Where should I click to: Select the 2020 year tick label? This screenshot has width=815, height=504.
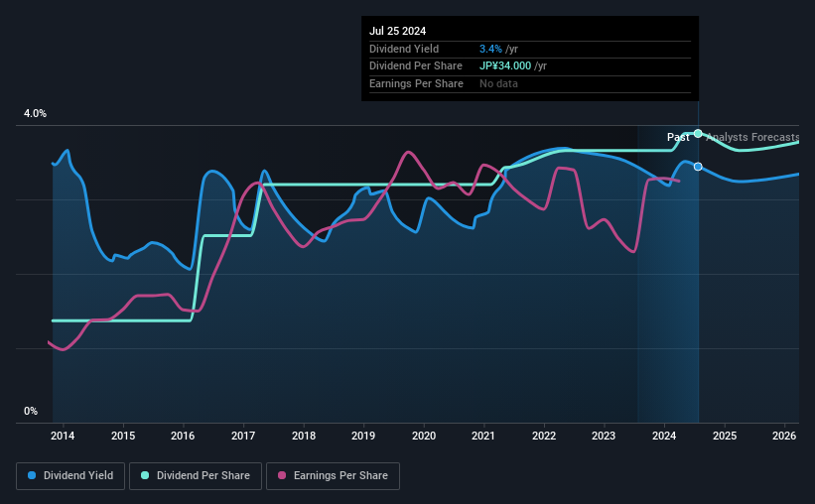click(424, 436)
